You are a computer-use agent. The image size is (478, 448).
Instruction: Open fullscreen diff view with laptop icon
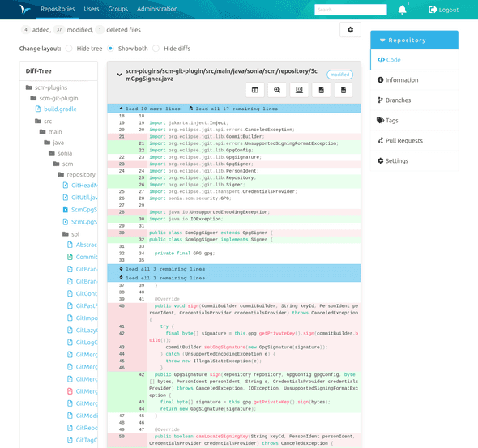click(x=299, y=90)
